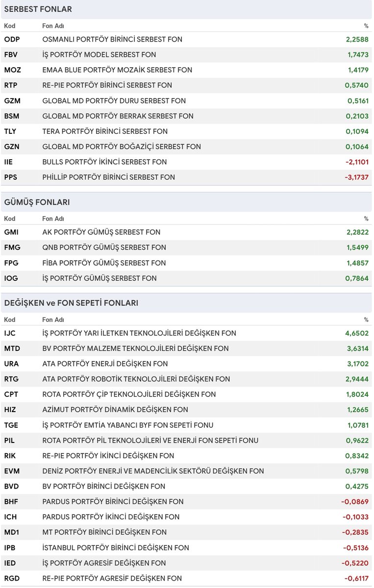
Task: Open ATA PORTFÖY ENERJİ DEĞİŞKEN FON
Action: coord(105,364)
